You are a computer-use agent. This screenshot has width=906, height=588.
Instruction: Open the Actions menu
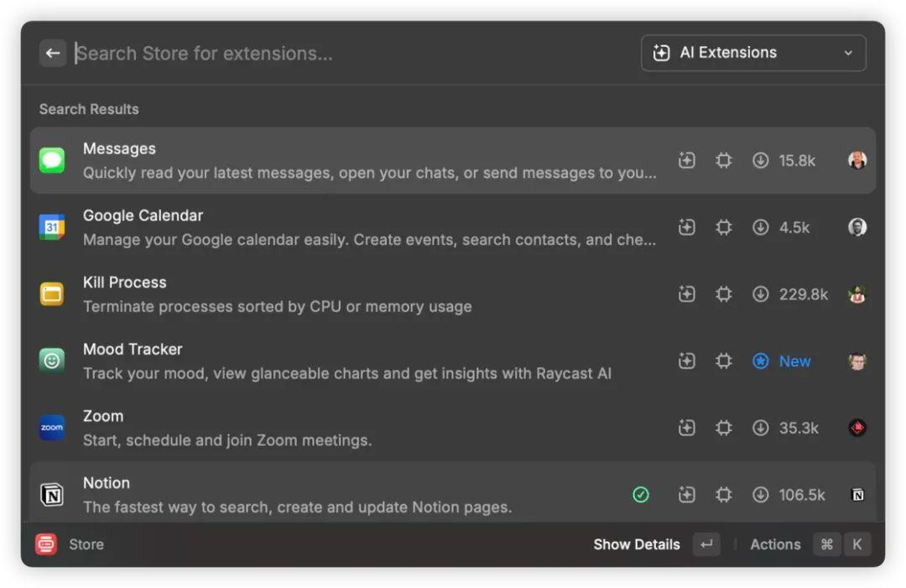775,544
